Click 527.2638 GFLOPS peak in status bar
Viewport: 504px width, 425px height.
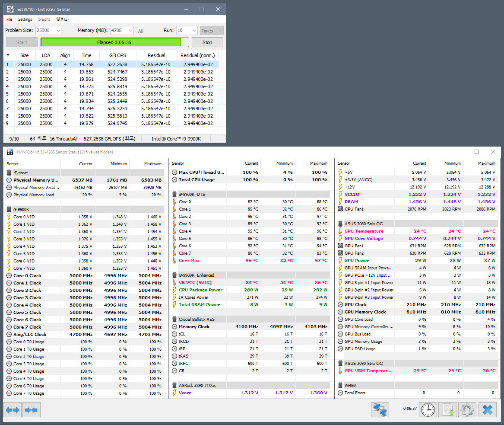click(x=109, y=139)
